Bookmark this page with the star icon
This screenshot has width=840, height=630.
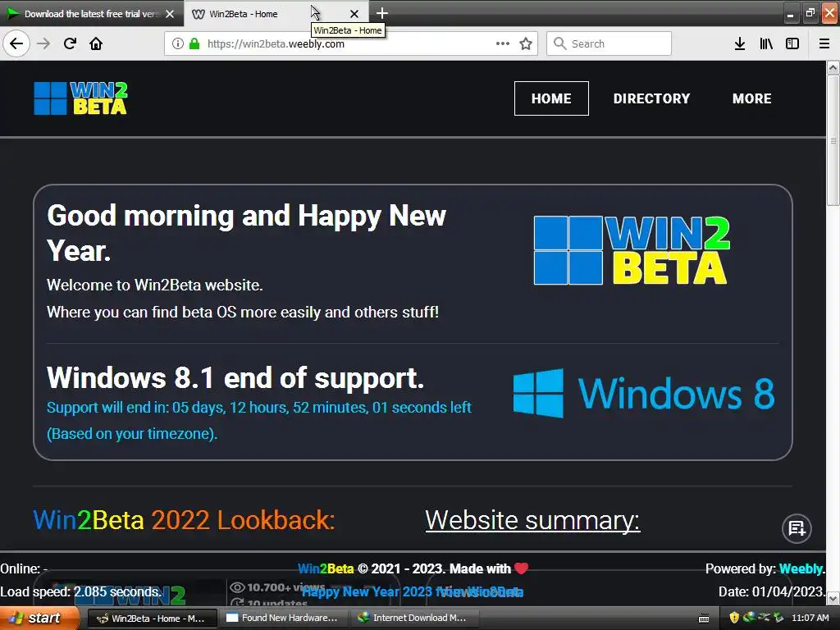[526, 43]
